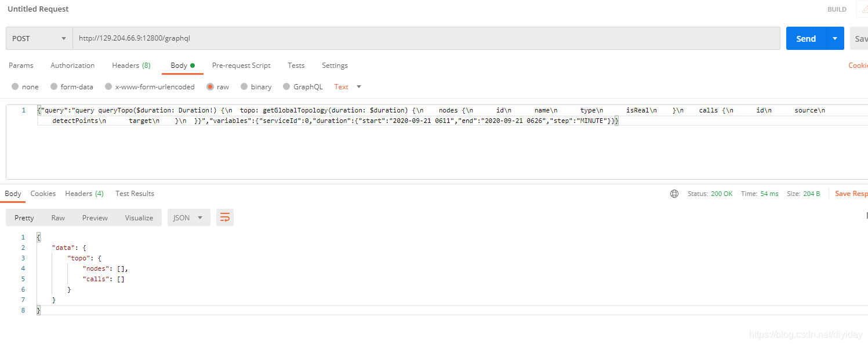
Task: Open the Visualize response view
Action: pyautogui.click(x=139, y=217)
